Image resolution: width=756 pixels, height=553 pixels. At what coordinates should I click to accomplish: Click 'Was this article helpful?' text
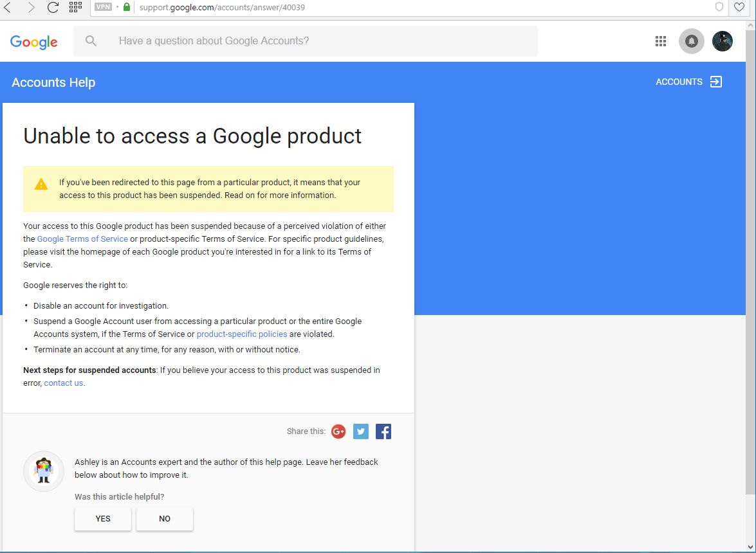pyautogui.click(x=119, y=496)
